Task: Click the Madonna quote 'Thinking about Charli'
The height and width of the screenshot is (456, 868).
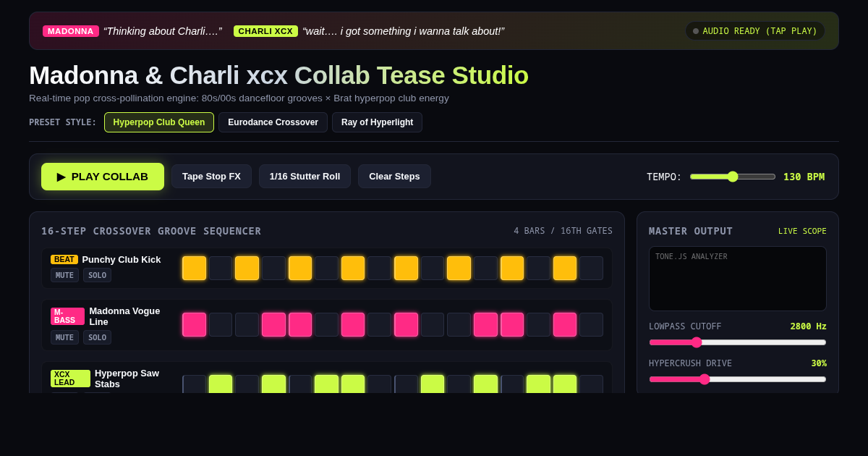Action: [x=163, y=31]
